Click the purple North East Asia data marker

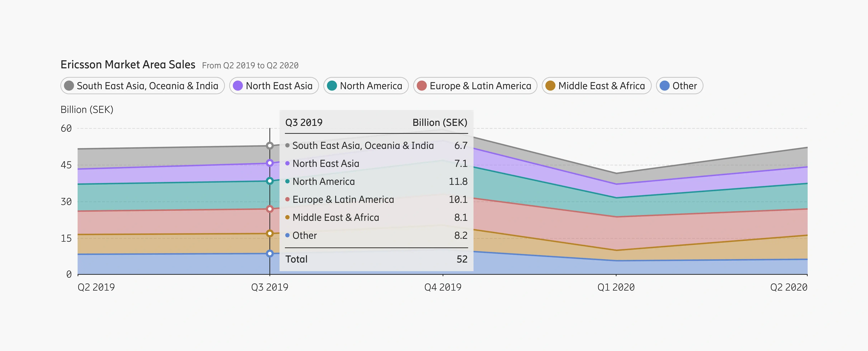tap(270, 163)
